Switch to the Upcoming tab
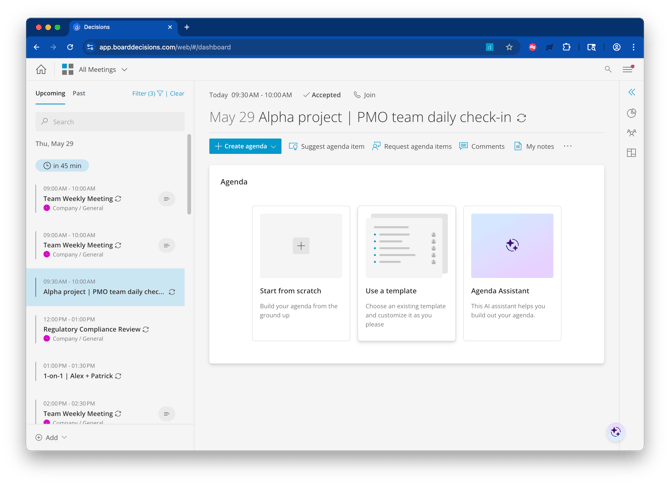This screenshot has width=670, height=485. pyautogui.click(x=50, y=93)
